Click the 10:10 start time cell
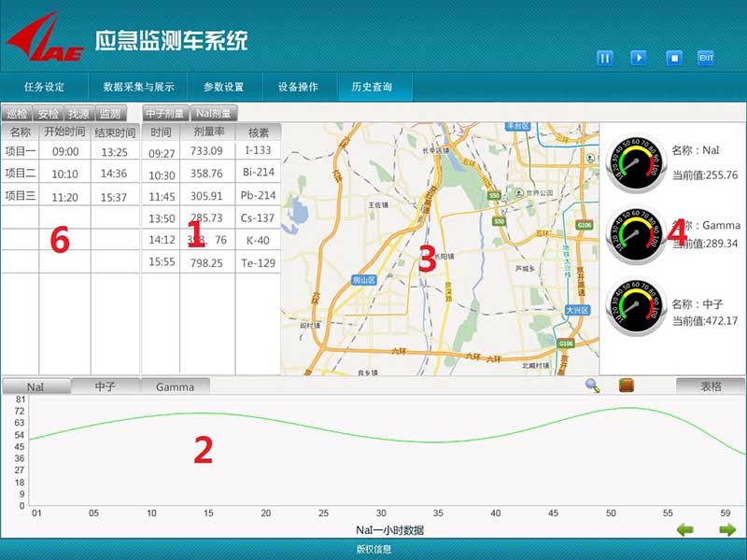This screenshot has height=560, width=747. click(64, 174)
